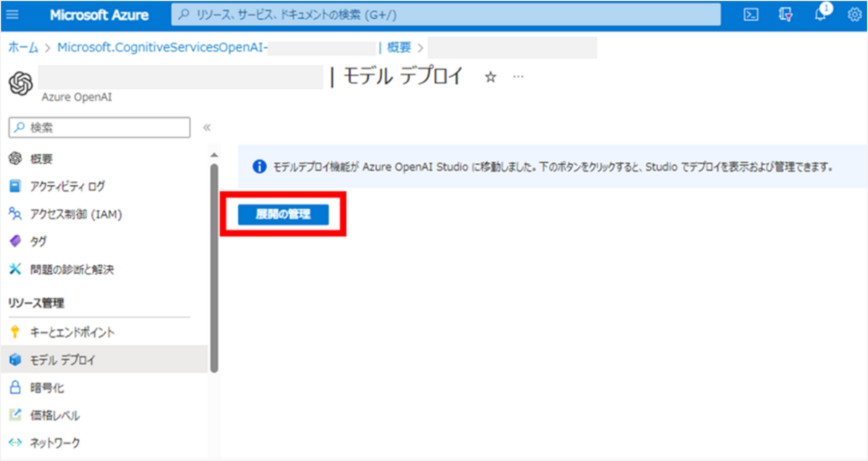Go to ホーム breadcrumb link

pyautogui.click(x=23, y=48)
